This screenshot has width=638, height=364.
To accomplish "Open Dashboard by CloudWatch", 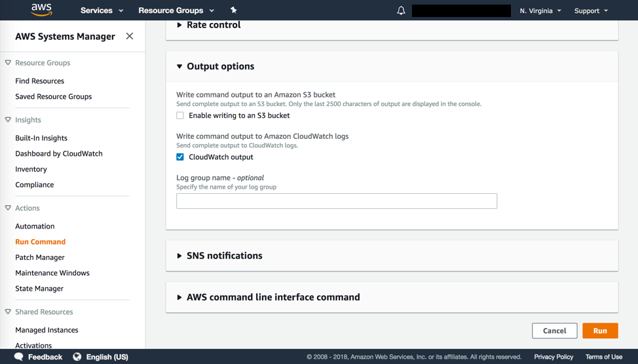I will (58, 153).
